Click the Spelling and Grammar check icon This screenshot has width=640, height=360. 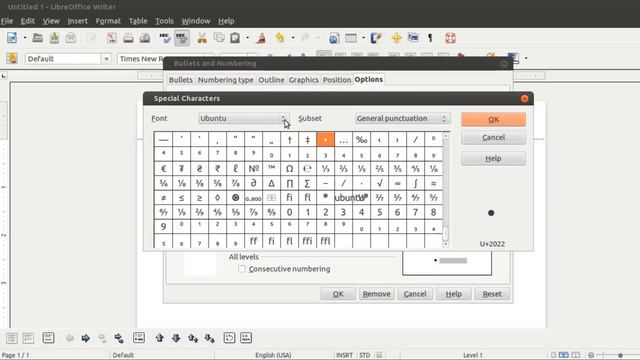coord(165,38)
